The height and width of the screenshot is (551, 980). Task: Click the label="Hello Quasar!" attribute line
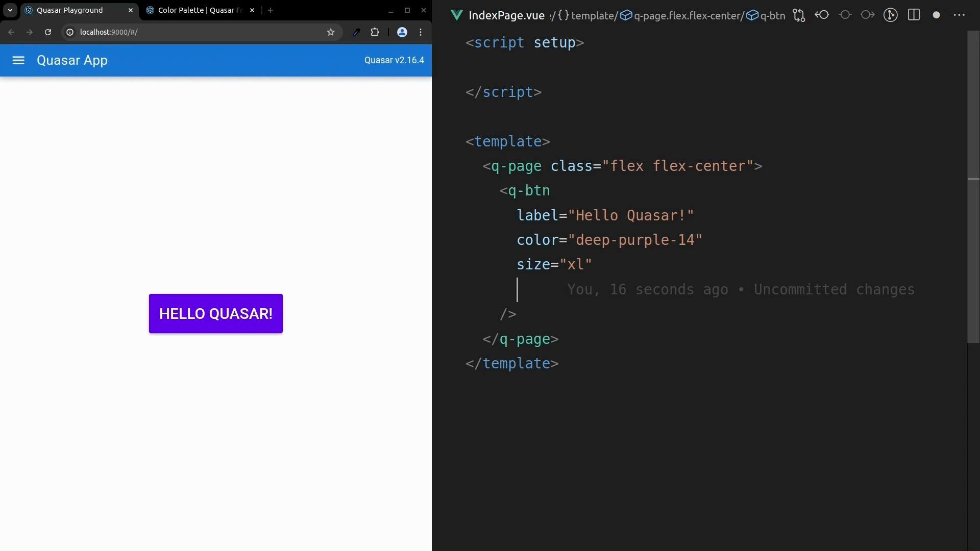coord(605,215)
